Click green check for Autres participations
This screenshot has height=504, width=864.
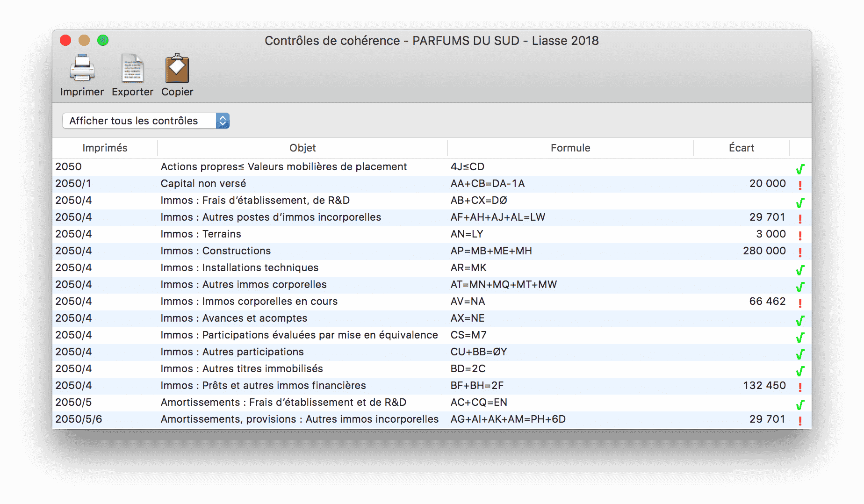click(800, 354)
